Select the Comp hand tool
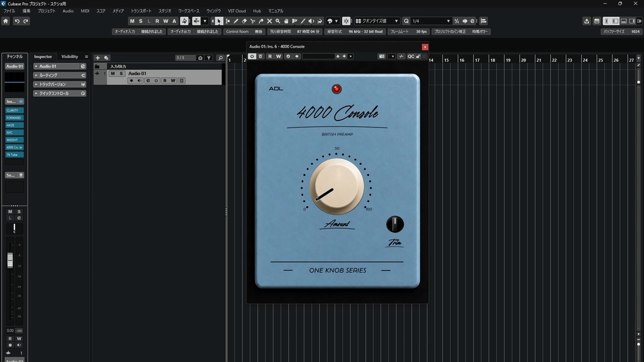Viewport: 644px width, 362px height. [286, 21]
